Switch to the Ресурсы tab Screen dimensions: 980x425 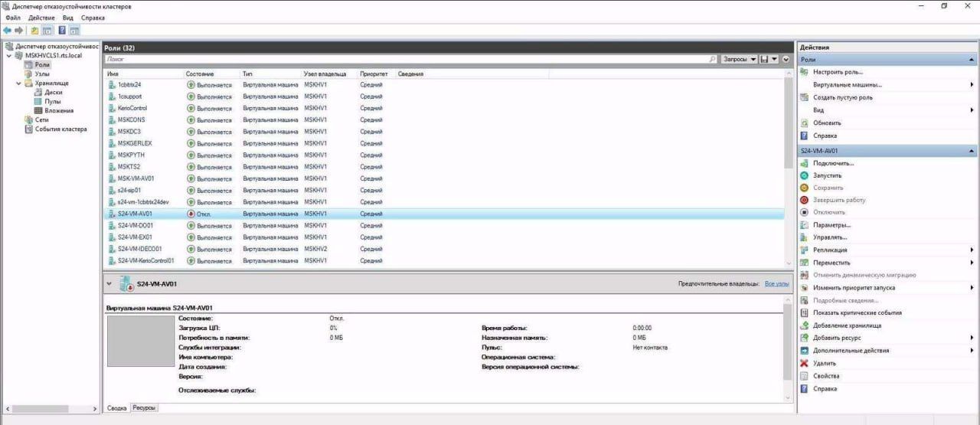click(143, 408)
